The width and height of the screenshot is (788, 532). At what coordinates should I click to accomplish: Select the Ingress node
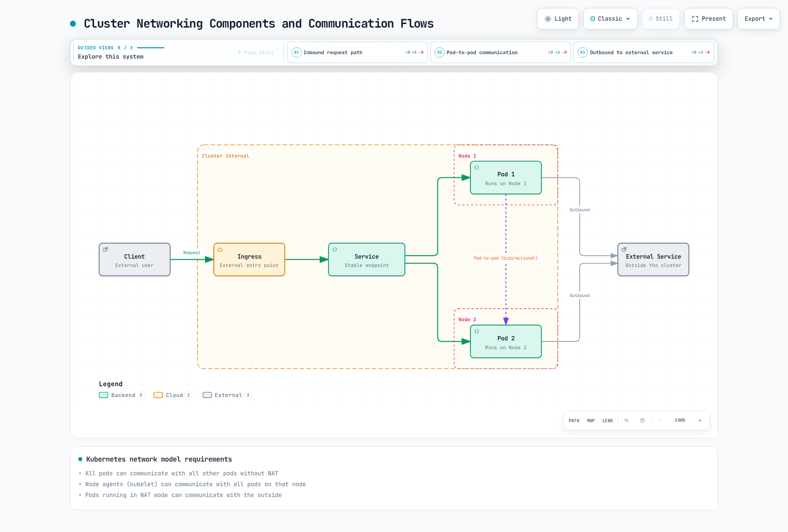click(x=249, y=260)
